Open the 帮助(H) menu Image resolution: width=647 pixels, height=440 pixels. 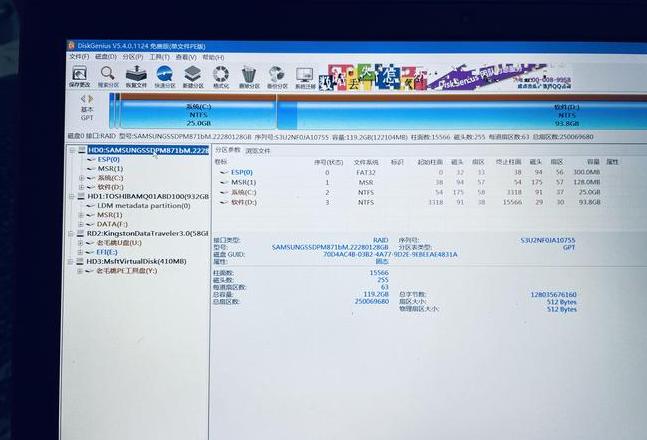[x=213, y=57]
